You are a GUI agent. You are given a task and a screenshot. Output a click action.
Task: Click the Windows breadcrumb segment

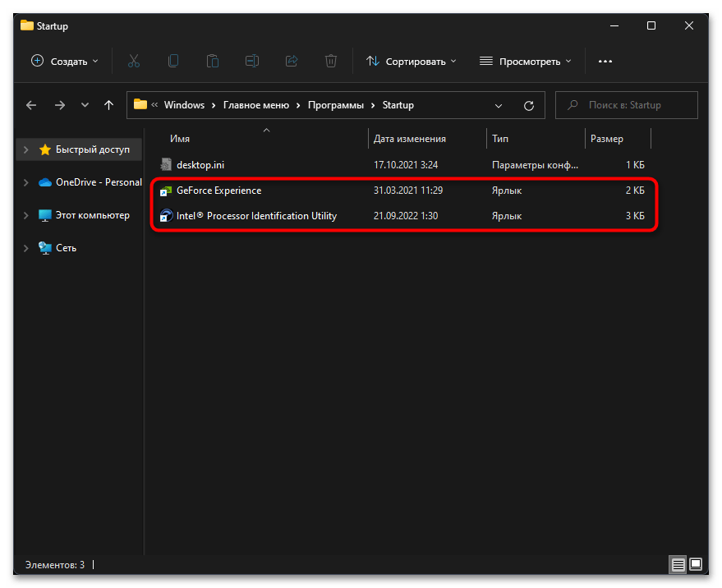(x=184, y=105)
